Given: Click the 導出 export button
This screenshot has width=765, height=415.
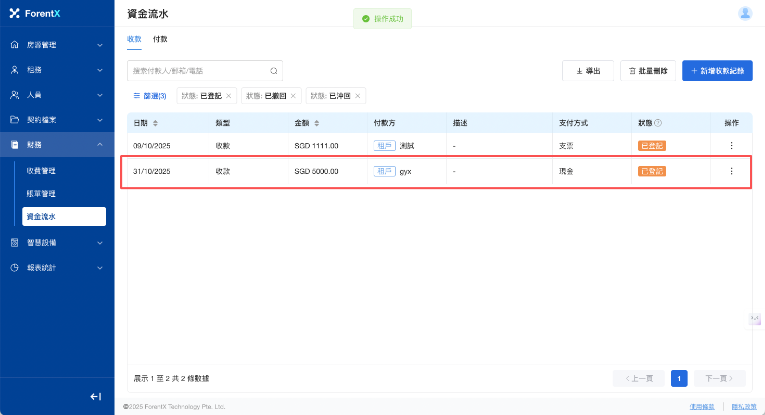Looking at the screenshot, I should tap(588, 71).
